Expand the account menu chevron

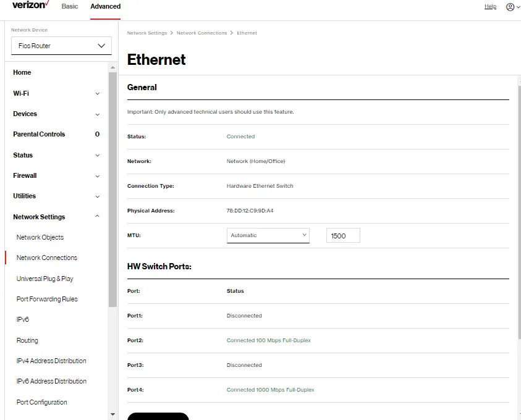[x=517, y=7]
